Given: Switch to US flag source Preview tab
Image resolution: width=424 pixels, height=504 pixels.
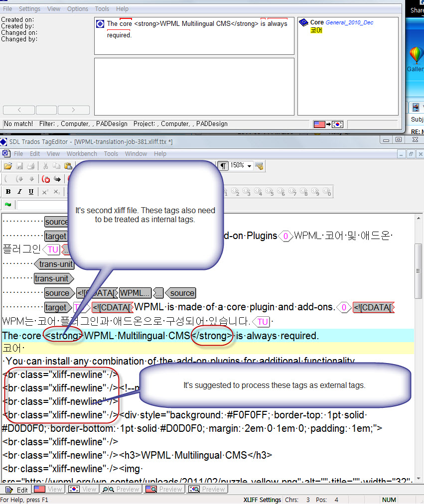Looking at the screenshot, I should click(x=164, y=489).
